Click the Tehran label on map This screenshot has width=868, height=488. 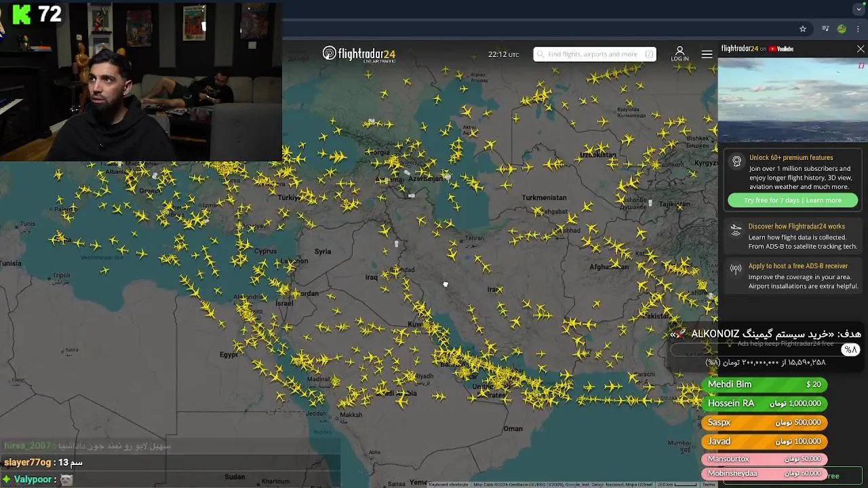click(x=474, y=238)
